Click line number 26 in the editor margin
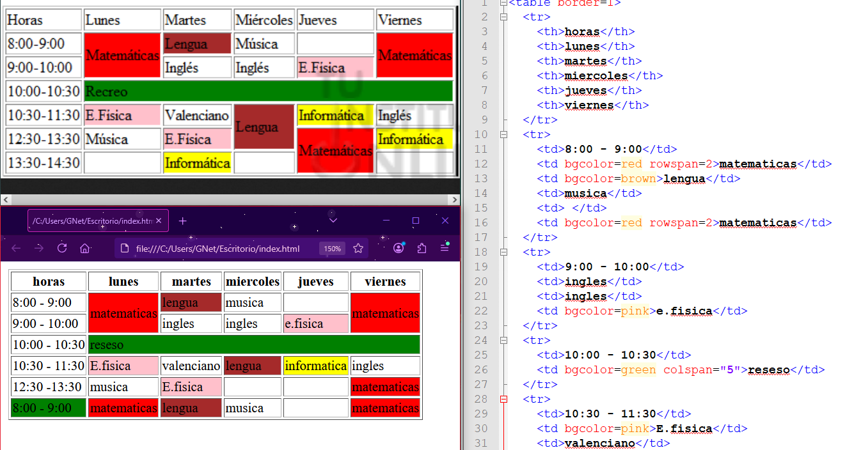 (x=481, y=369)
